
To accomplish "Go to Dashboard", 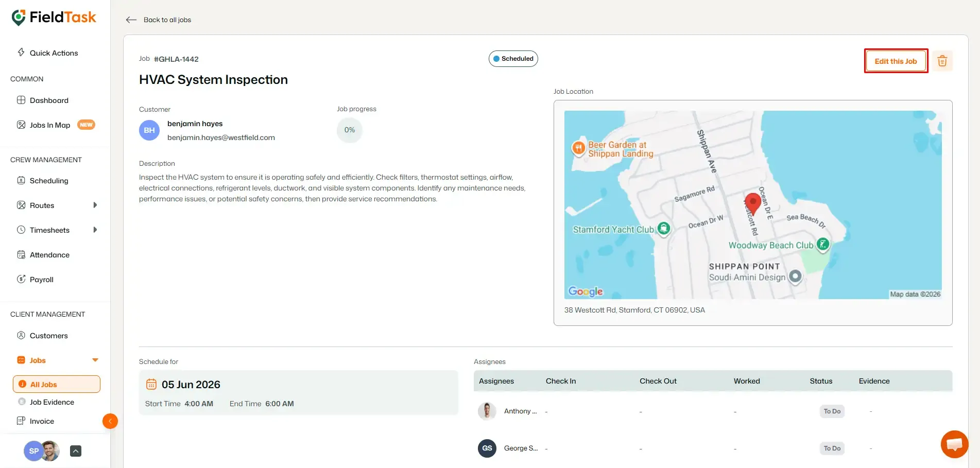I will tap(49, 100).
